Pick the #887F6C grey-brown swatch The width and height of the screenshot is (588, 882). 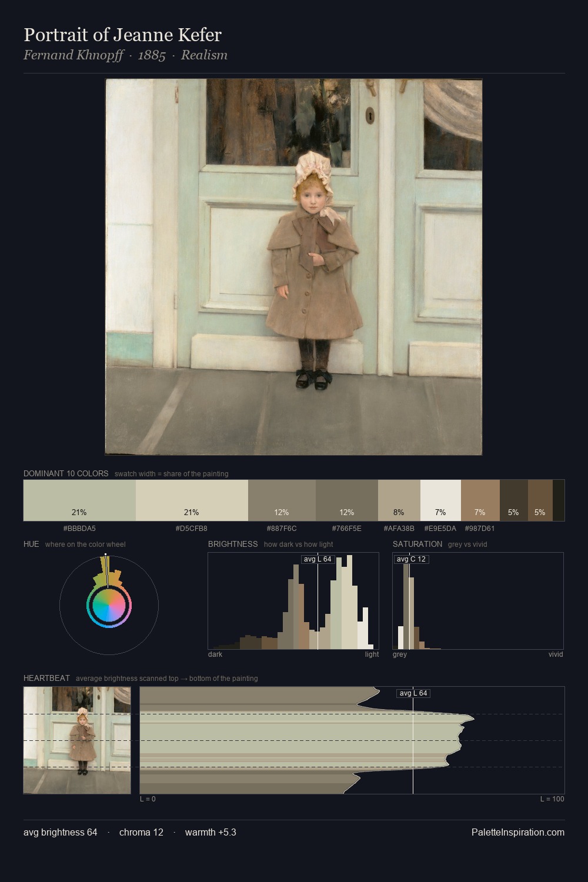tap(282, 500)
